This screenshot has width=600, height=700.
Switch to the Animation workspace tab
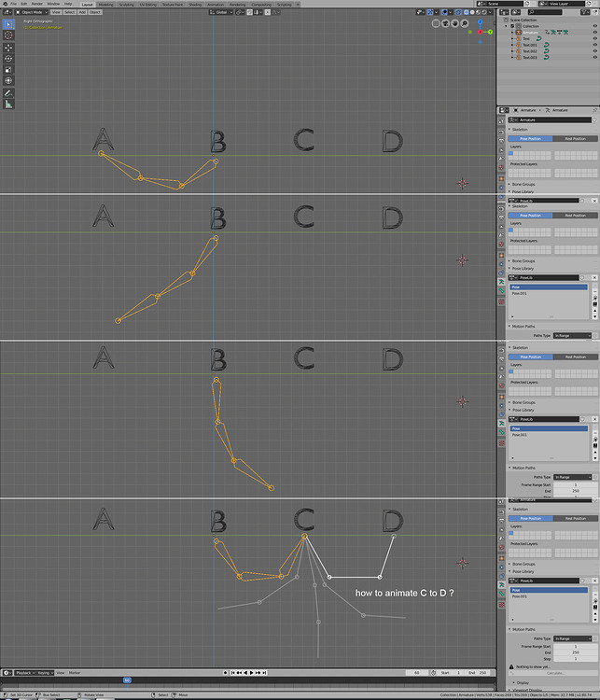216,5
